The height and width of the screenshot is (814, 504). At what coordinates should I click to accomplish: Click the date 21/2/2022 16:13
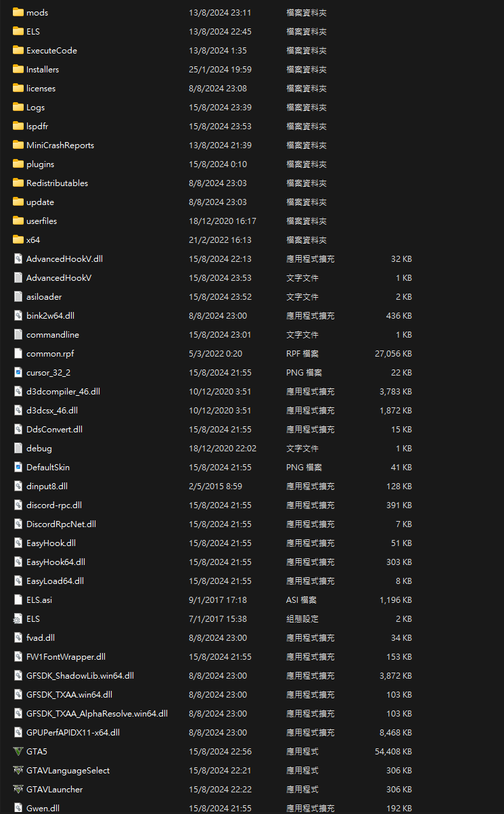[220, 240]
